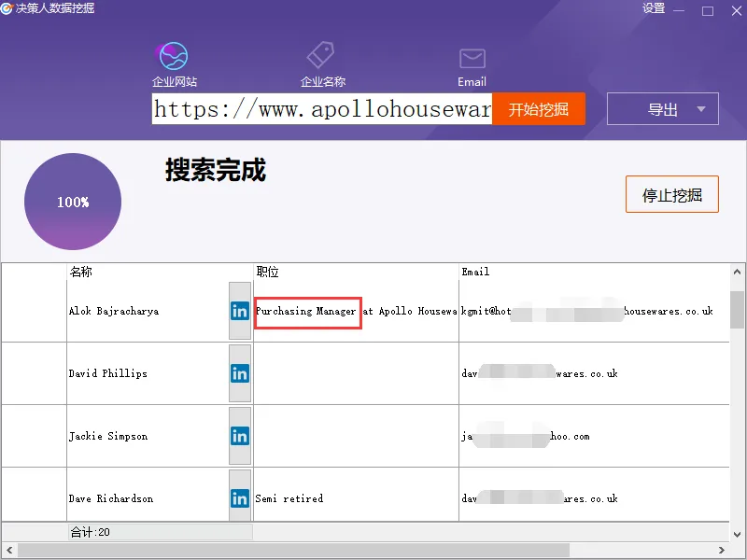Select the David Phillips name cell
Image resolution: width=747 pixels, height=560 pixels.
coord(148,374)
